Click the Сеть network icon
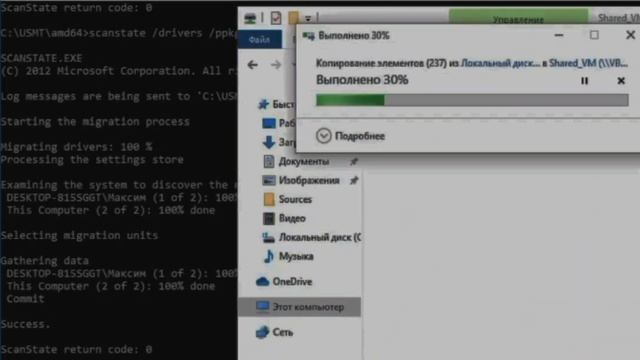The image size is (640, 360). pos(262,332)
